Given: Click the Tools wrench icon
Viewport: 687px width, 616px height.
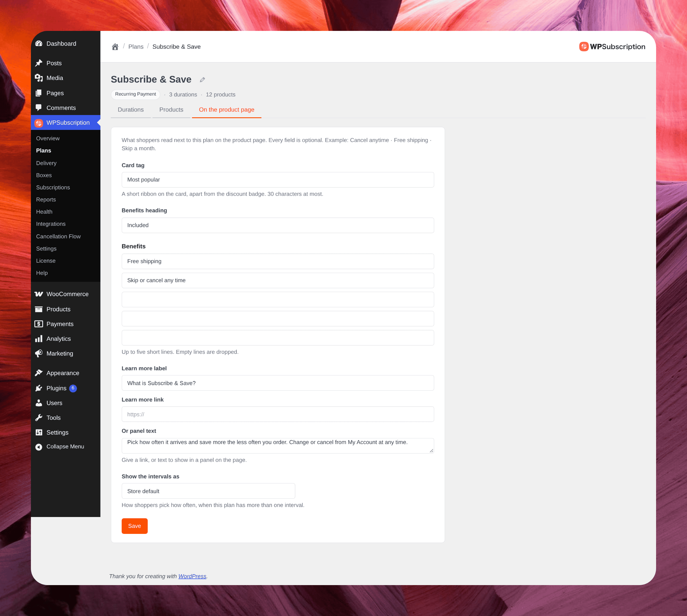Looking at the screenshot, I should [x=39, y=418].
